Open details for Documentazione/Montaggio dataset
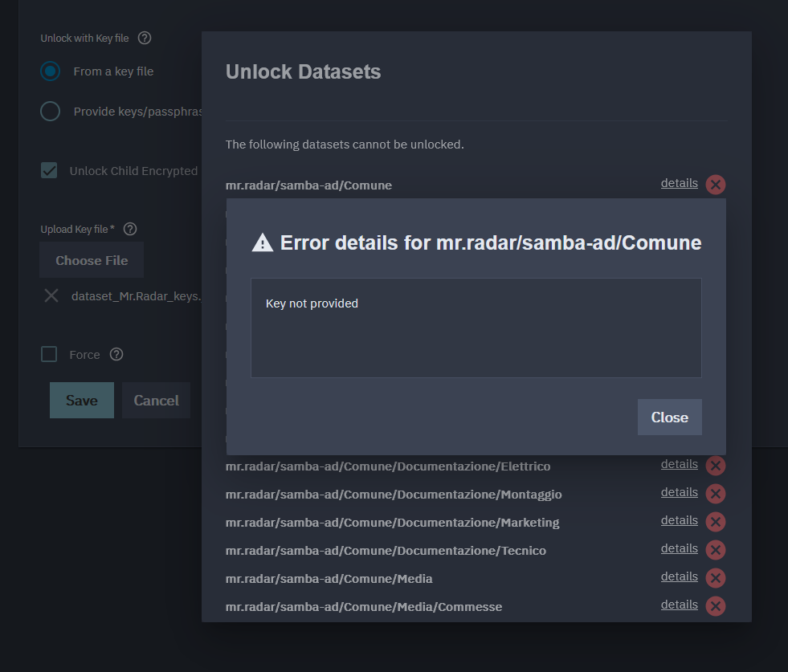The height and width of the screenshot is (672, 788). coord(679,492)
